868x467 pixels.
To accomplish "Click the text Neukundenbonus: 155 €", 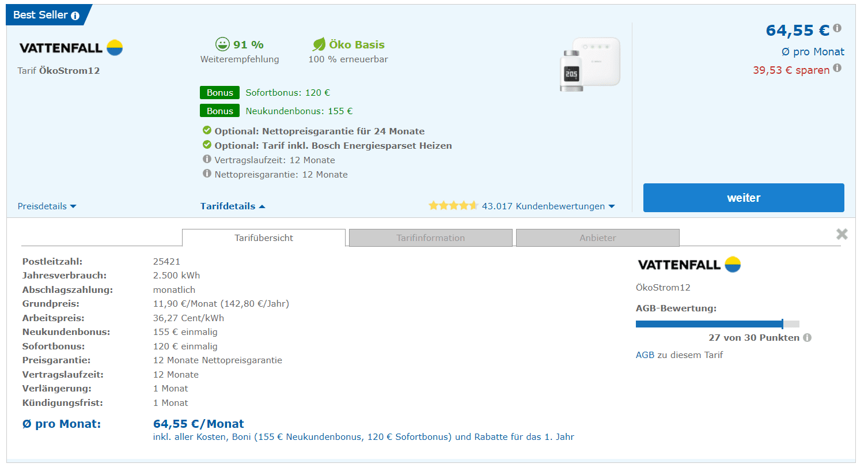I will pyautogui.click(x=299, y=111).
